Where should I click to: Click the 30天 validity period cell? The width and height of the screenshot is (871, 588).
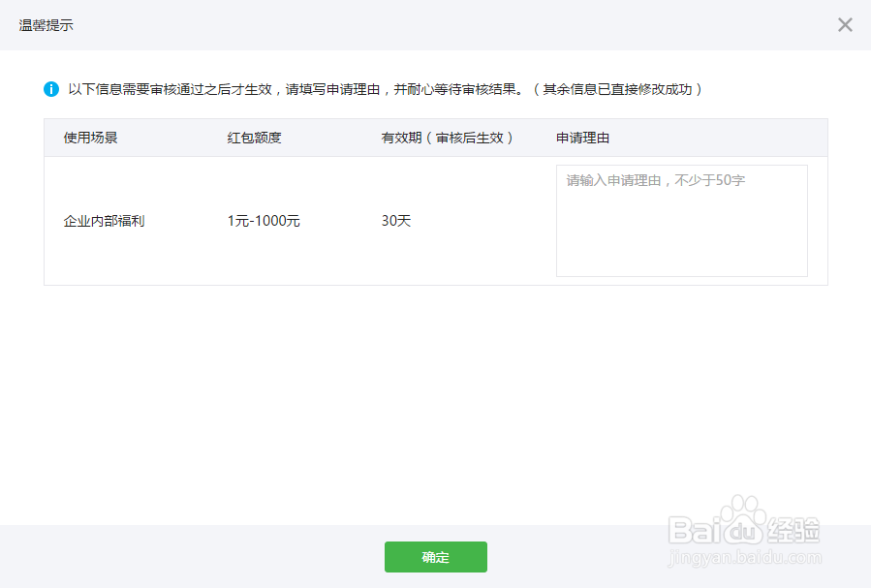pyautogui.click(x=393, y=220)
